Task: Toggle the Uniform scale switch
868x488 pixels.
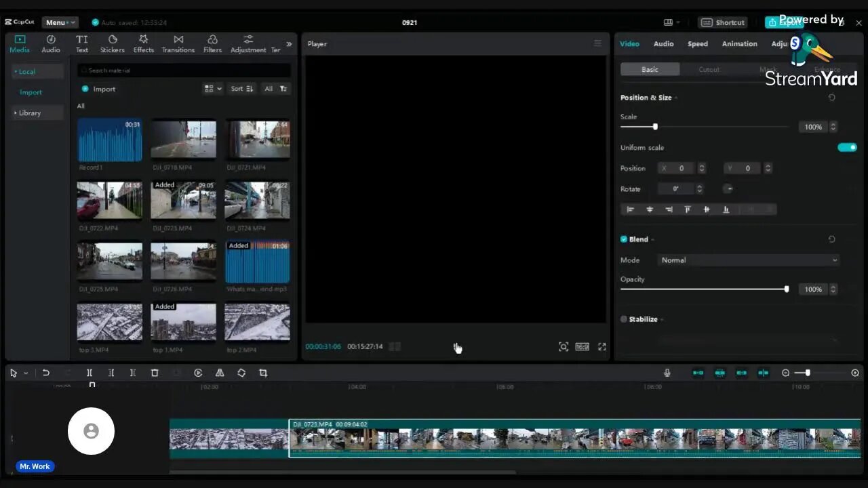Action: pos(847,147)
